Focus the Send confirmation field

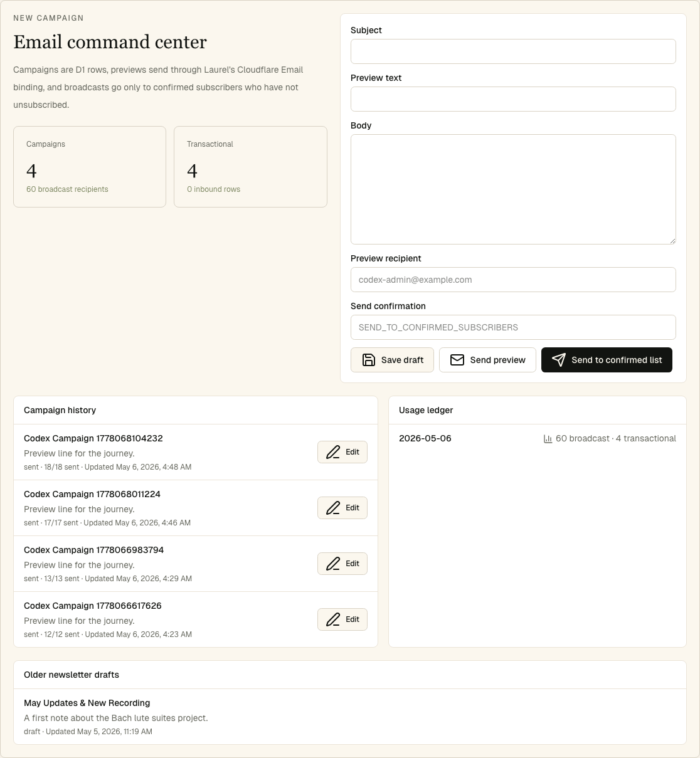(x=513, y=327)
